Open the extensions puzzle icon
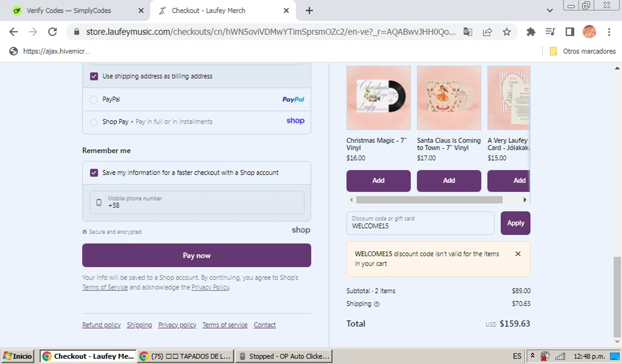The image size is (622, 364). (531, 32)
